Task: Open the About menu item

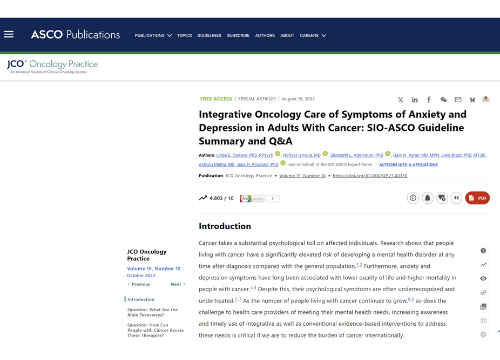Action: pyautogui.click(x=287, y=35)
